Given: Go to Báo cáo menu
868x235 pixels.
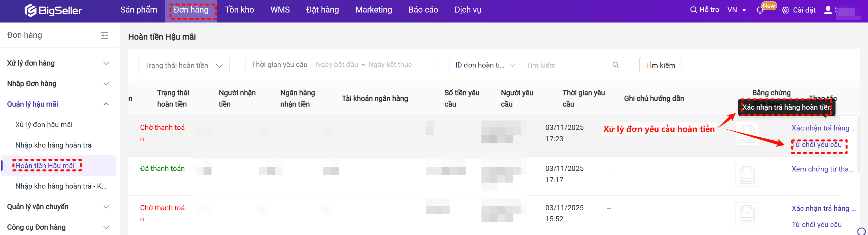Looking at the screenshot, I should click(x=423, y=10).
